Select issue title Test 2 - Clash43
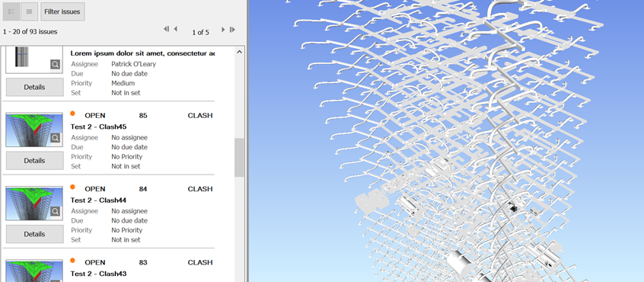 98,274
